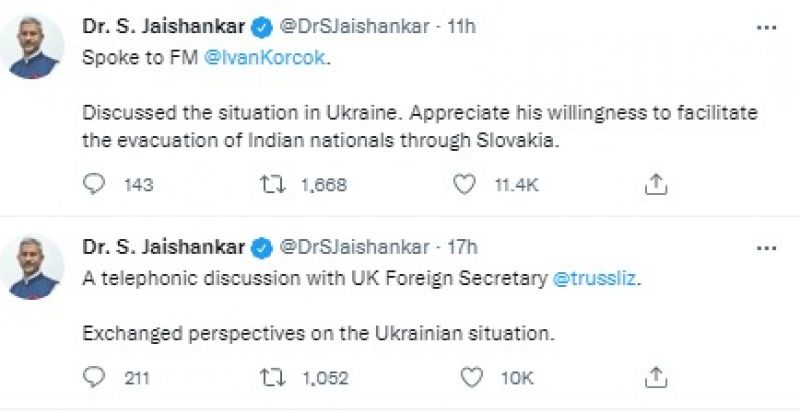Share the Slovakia evacuation tweet
800x412 pixels.
[x=656, y=183]
